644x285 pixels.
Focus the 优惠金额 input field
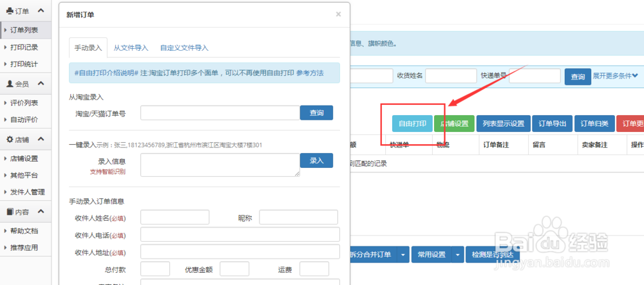coord(234,269)
